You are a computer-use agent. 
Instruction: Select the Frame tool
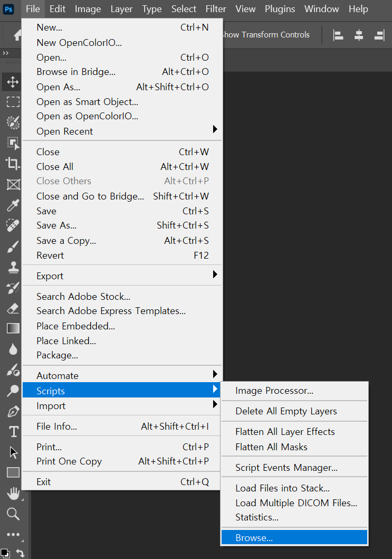tap(13, 184)
